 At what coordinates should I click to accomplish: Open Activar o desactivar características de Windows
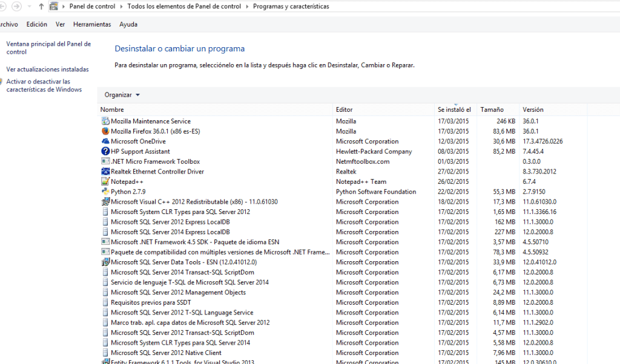(x=44, y=85)
